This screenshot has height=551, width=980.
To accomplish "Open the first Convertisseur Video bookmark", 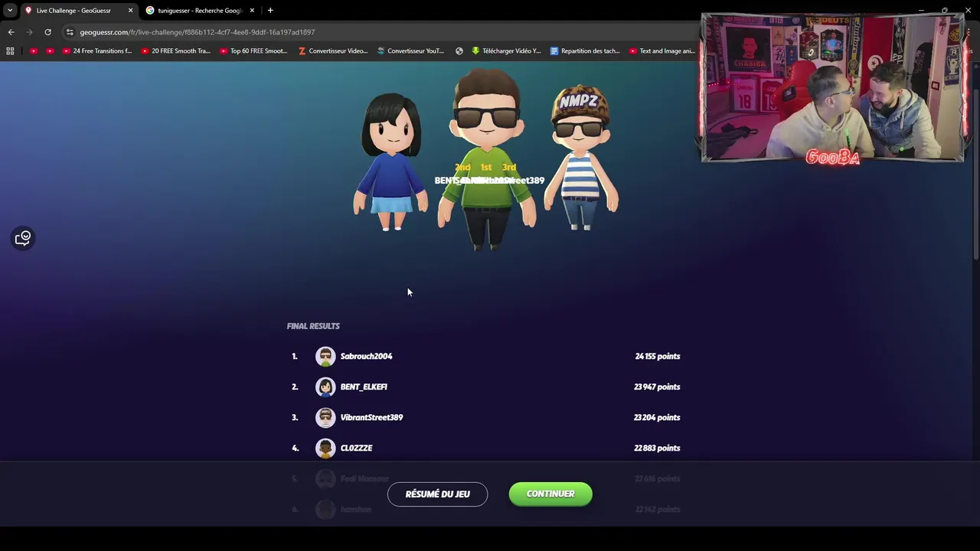I will coord(333,51).
